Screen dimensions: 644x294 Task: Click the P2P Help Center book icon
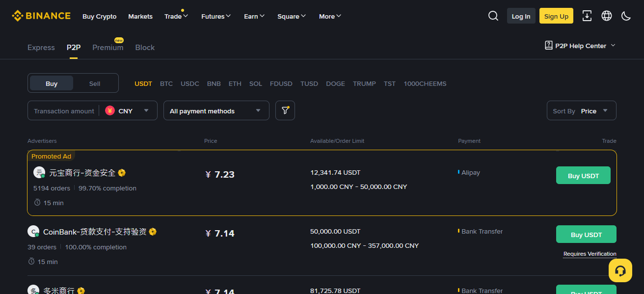549,46
